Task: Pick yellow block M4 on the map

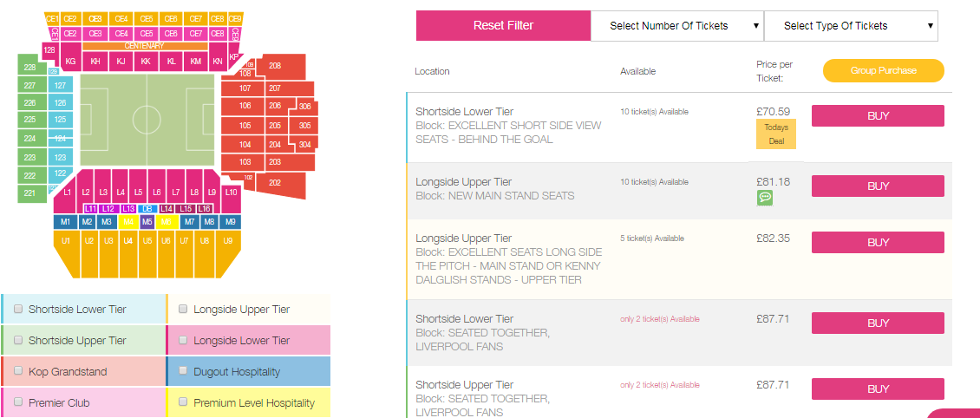Action: pyautogui.click(x=128, y=222)
